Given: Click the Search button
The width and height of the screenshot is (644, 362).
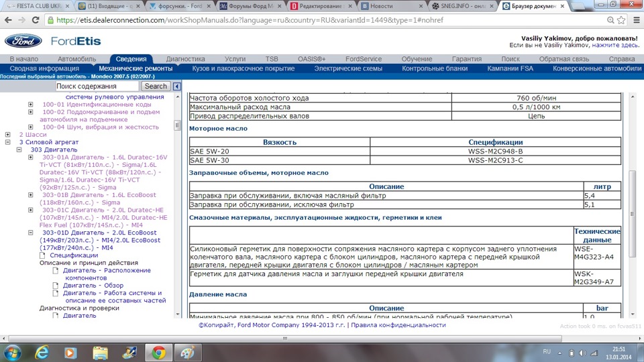Looking at the screenshot, I should pos(156,86).
